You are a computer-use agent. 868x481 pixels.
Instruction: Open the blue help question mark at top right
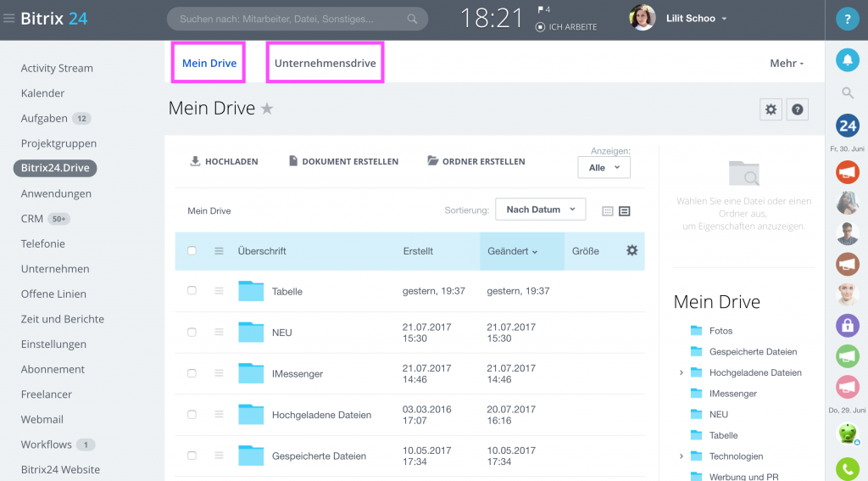click(x=847, y=20)
